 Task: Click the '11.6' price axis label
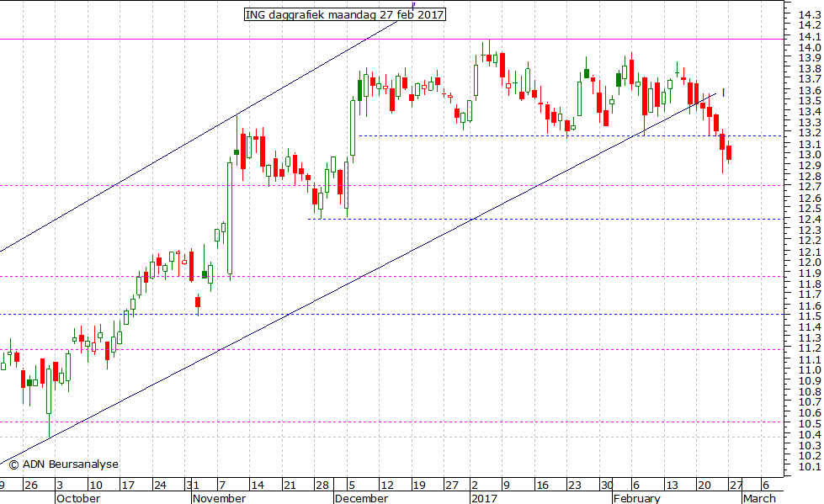pyautogui.click(x=810, y=306)
